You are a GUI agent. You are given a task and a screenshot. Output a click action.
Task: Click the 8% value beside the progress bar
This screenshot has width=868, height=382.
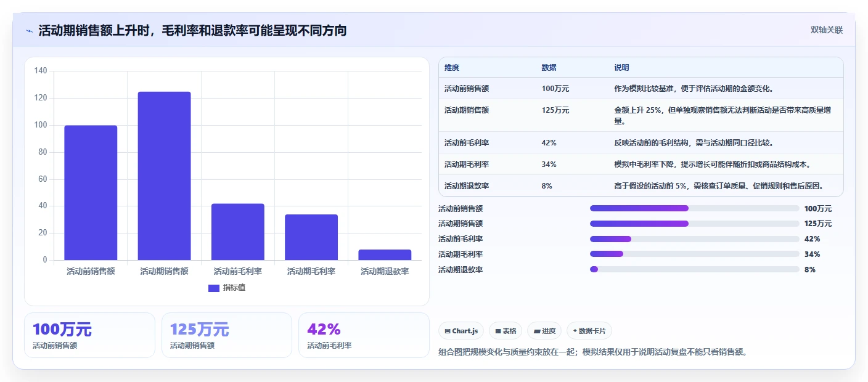click(810, 270)
